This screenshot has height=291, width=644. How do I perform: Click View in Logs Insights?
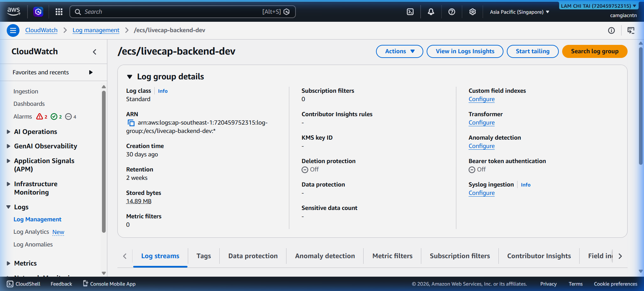tap(465, 51)
